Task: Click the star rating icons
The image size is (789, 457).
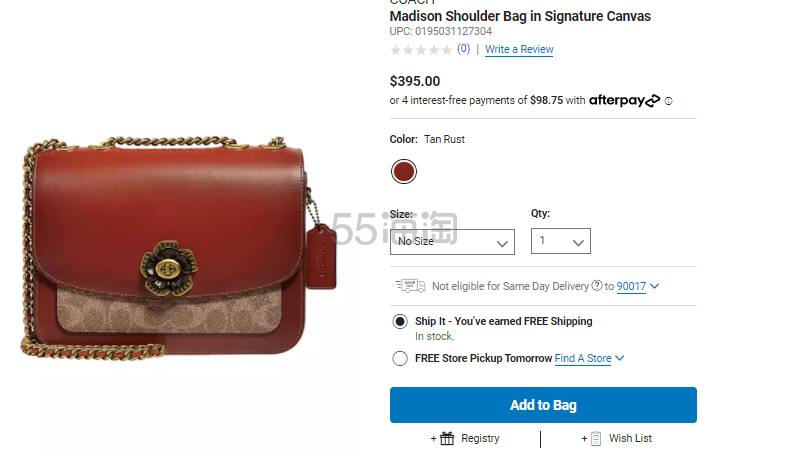Action: coord(421,50)
